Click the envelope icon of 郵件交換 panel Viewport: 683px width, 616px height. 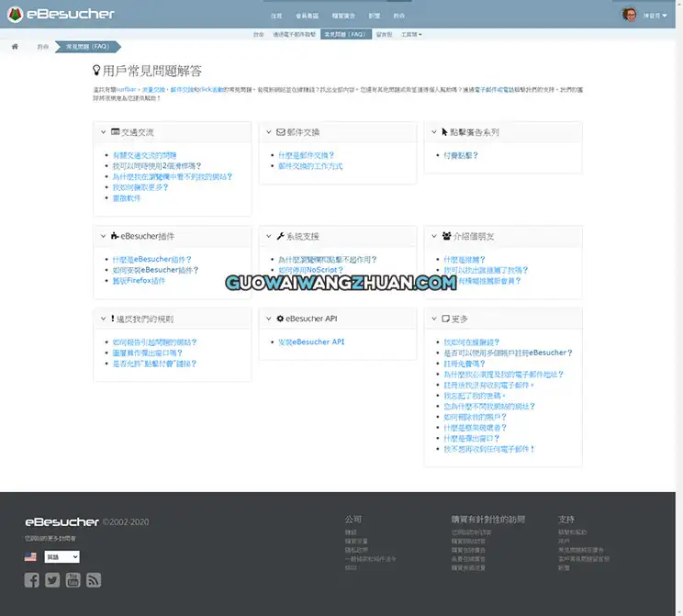point(281,132)
